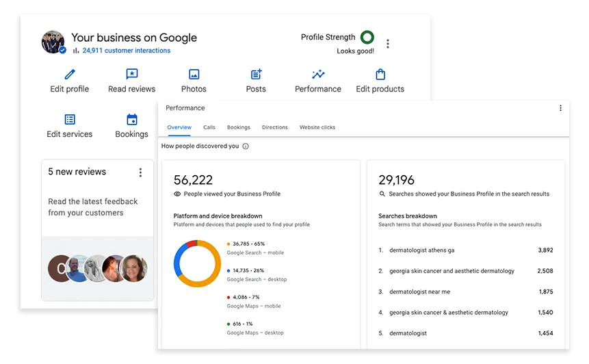Open info icon beside How people discovered you
Screen dimensions: 589x364
tap(246, 146)
